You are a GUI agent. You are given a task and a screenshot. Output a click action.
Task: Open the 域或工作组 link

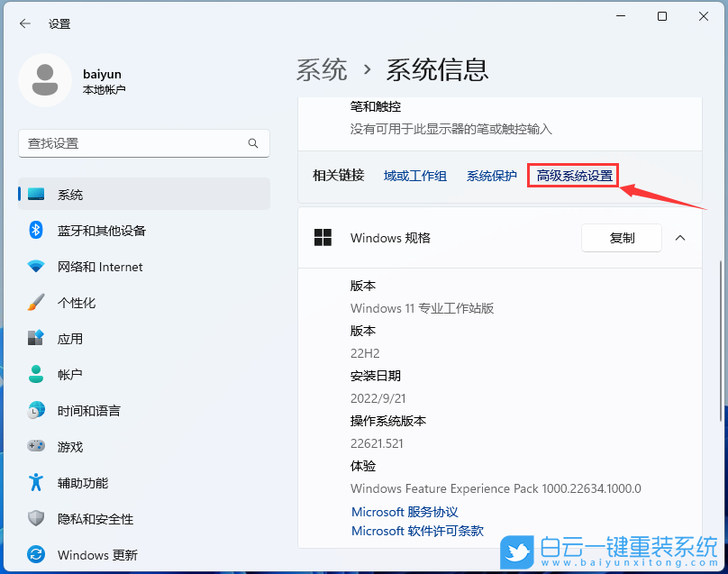tap(415, 176)
